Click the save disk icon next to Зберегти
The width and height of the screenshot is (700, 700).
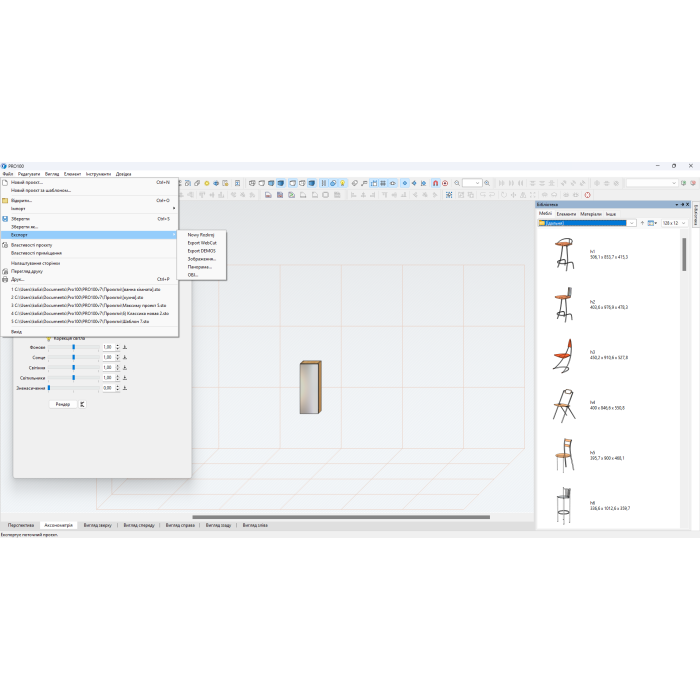point(5,218)
